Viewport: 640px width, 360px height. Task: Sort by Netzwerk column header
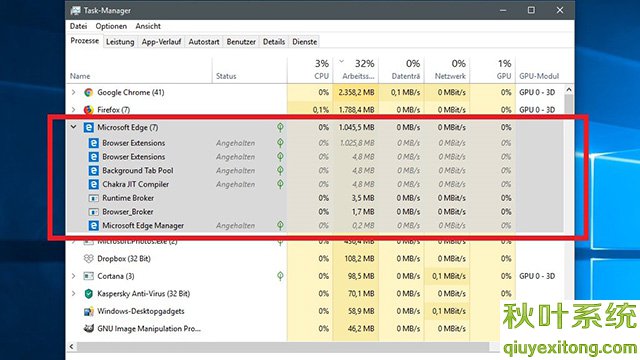coord(447,70)
